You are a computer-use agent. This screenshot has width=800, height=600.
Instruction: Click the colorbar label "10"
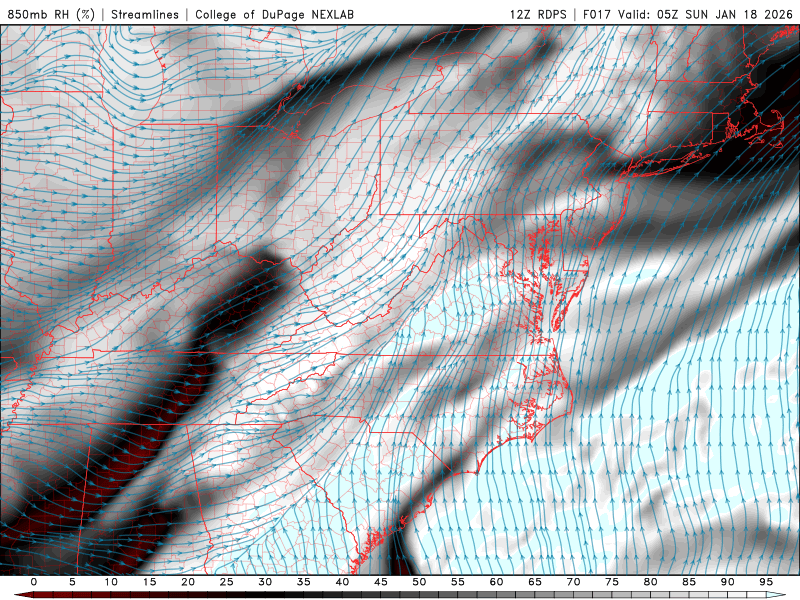[111, 582]
